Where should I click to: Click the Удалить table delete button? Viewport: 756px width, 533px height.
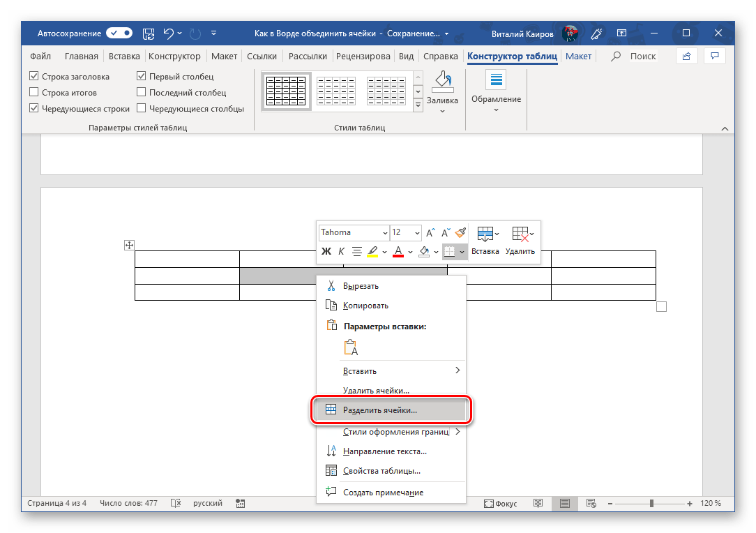click(520, 241)
